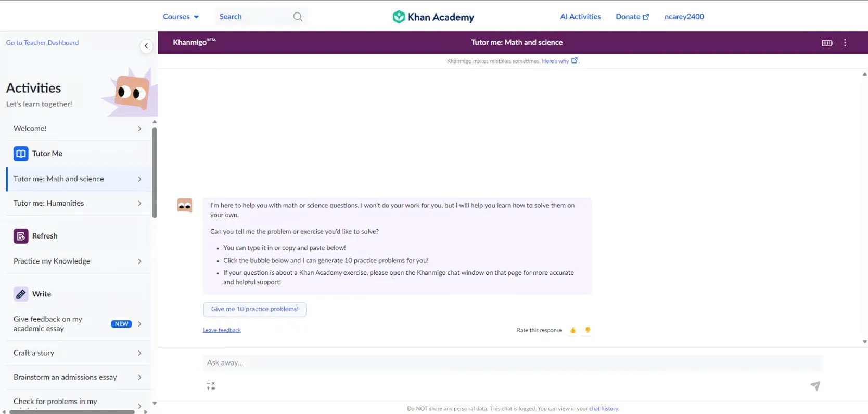Open the three-dot options menu
The image size is (868, 414).
pyautogui.click(x=845, y=43)
